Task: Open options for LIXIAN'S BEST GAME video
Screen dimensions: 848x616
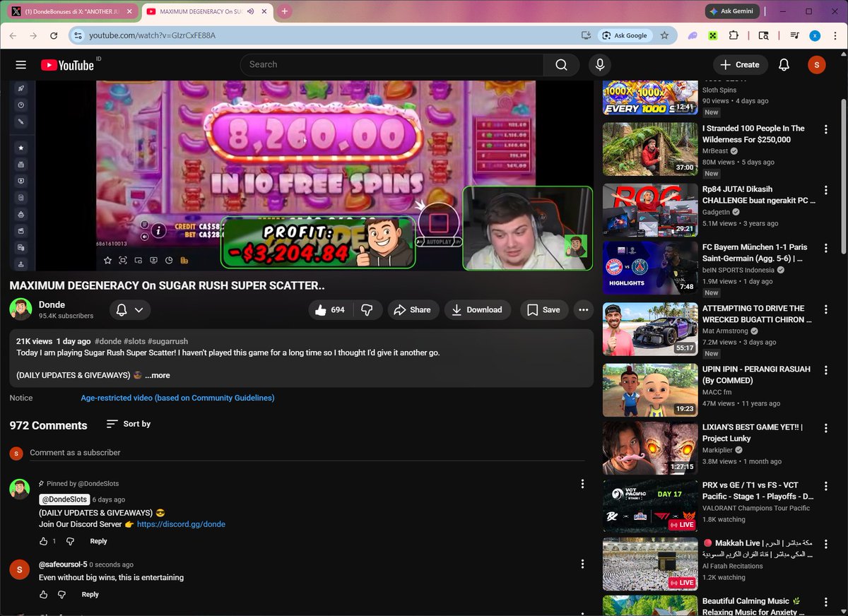Action: point(825,428)
